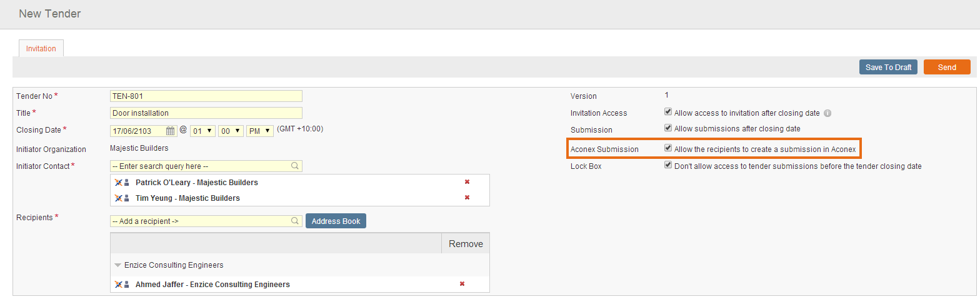Click search icon in Initiator Contact field

(295, 166)
